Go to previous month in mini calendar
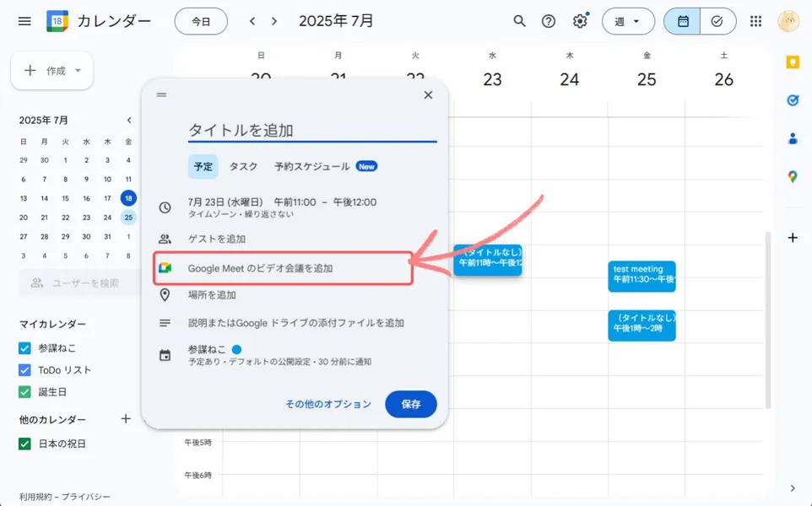This screenshot has height=506, width=812. click(129, 120)
